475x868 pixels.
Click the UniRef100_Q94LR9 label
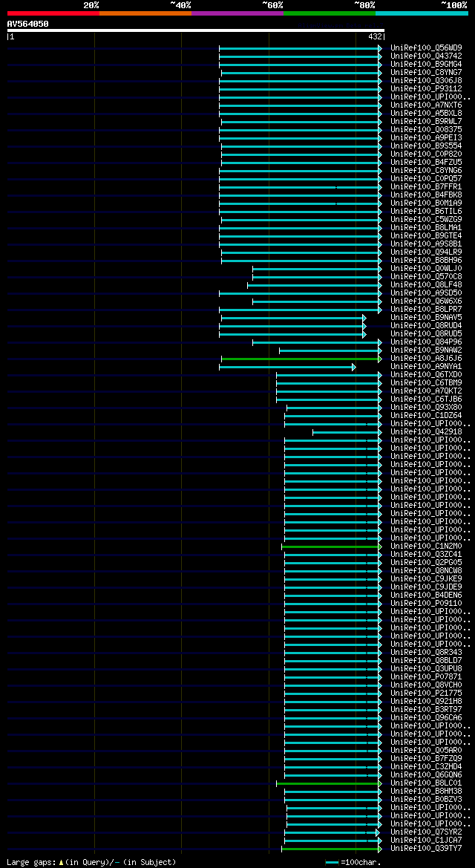426,252
